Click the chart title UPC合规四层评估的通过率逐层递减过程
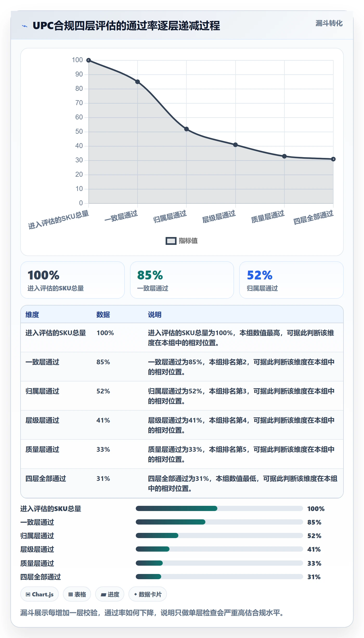This screenshot has width=364, height=638. tap(126, 26)
